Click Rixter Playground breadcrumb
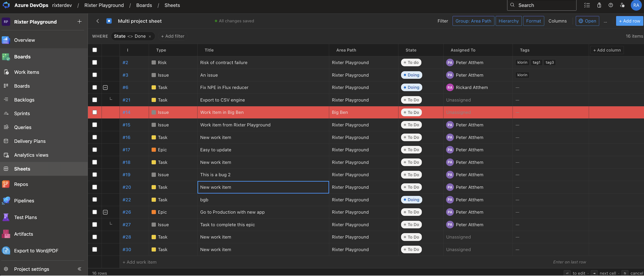The image size is (644, 276). pyautogui.click(x=104, y=5)
